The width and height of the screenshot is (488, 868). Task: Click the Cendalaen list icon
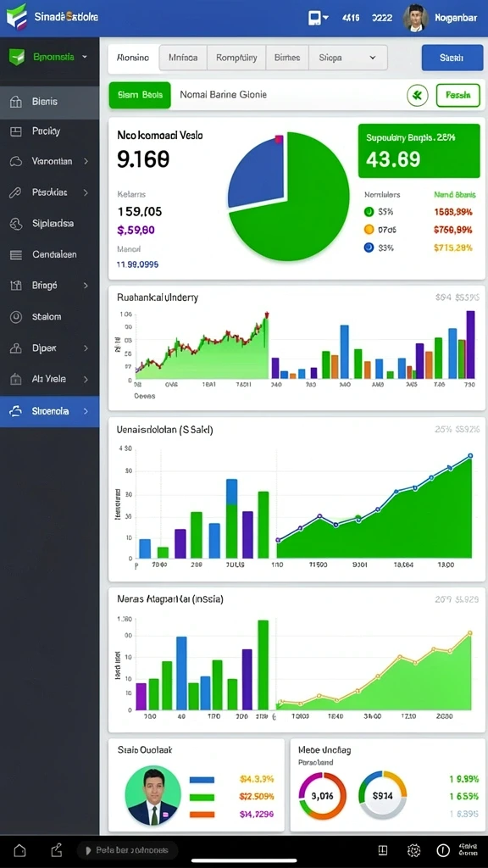tap(16, 254)
